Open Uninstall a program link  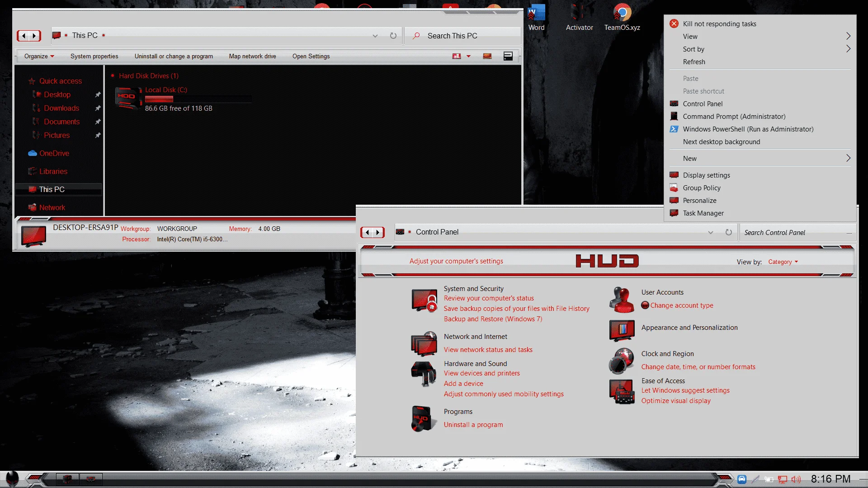tap(473, 425)
